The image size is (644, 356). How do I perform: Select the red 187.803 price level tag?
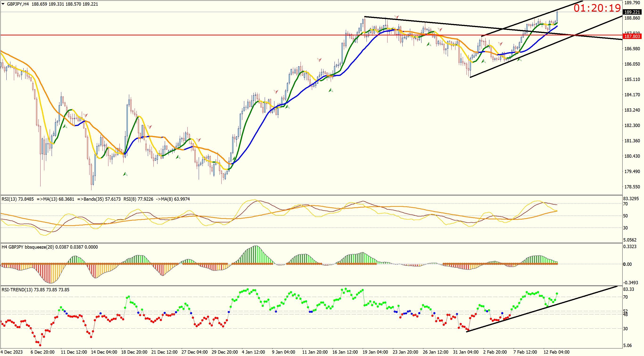(x=632, y=37)
